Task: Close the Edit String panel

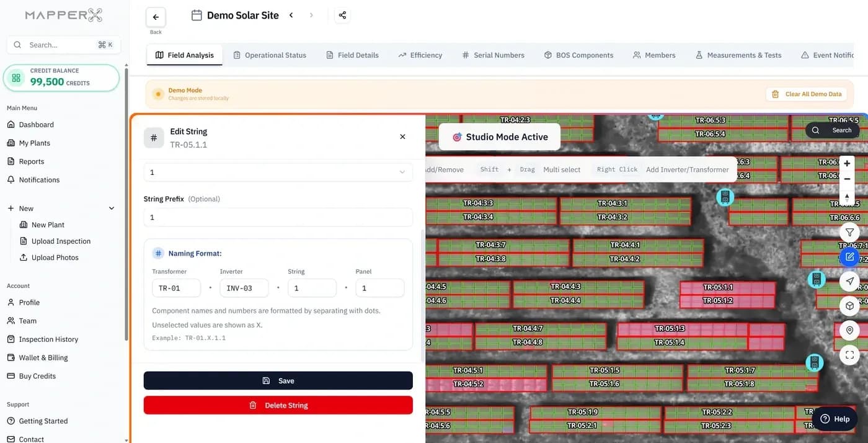Action: (x=402, y=136)
